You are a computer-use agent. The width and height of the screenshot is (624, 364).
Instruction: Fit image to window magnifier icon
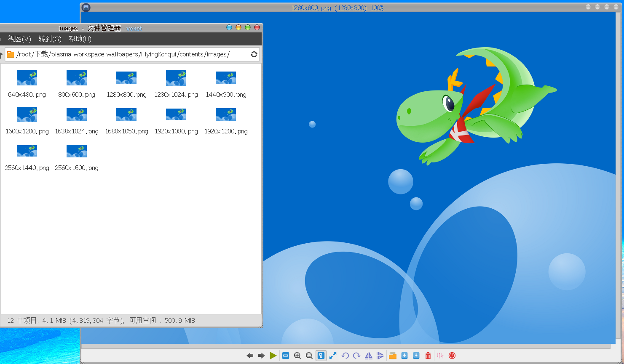(309, 356)
